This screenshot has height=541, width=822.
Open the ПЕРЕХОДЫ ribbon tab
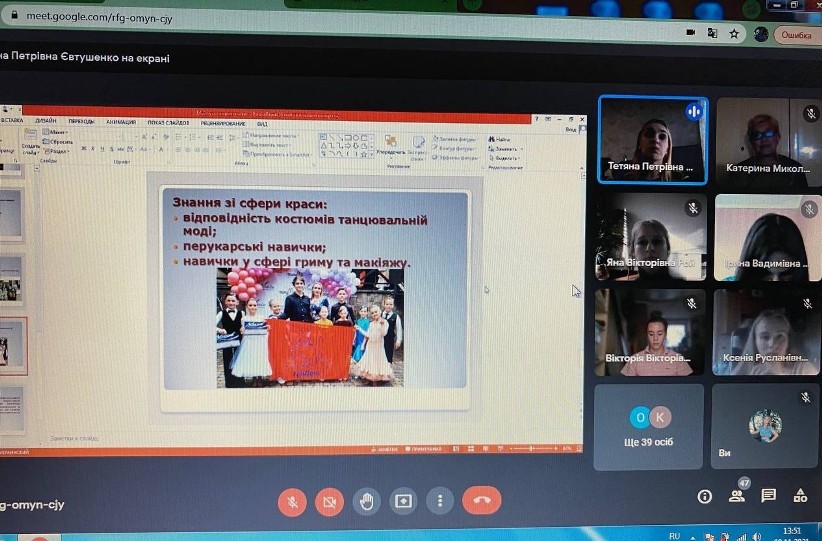click(x=81, y=121)
